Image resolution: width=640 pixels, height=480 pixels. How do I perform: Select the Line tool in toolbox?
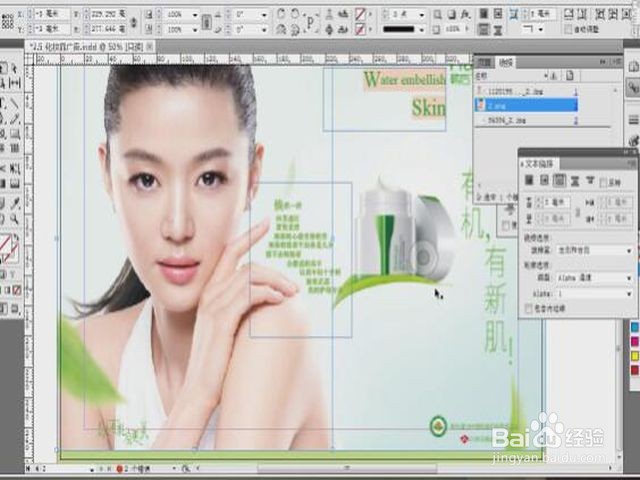[x=15, y=102]
